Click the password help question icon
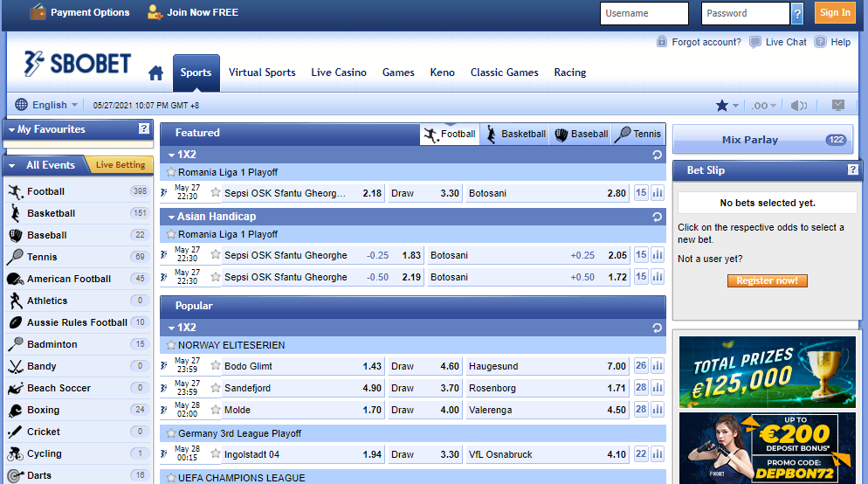The height and width of the screenshot is (484, 868). click(x=797, y=13)
